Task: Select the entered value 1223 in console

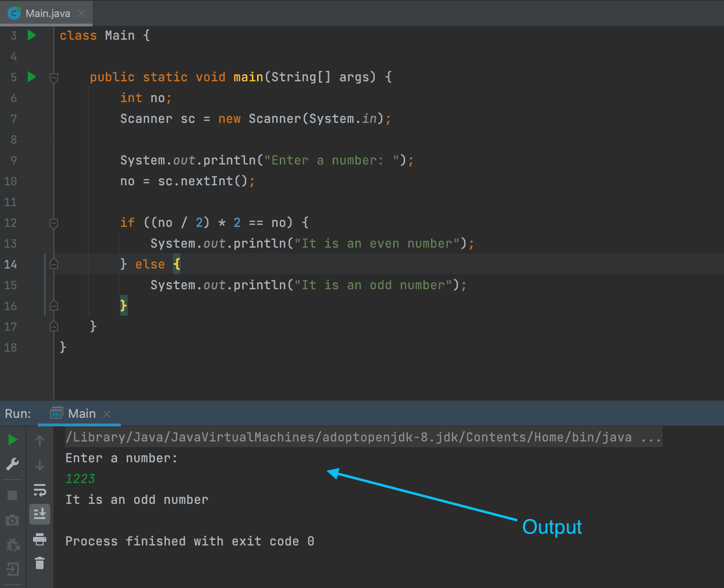Action: pyautogui.click(x=80, y=478)
